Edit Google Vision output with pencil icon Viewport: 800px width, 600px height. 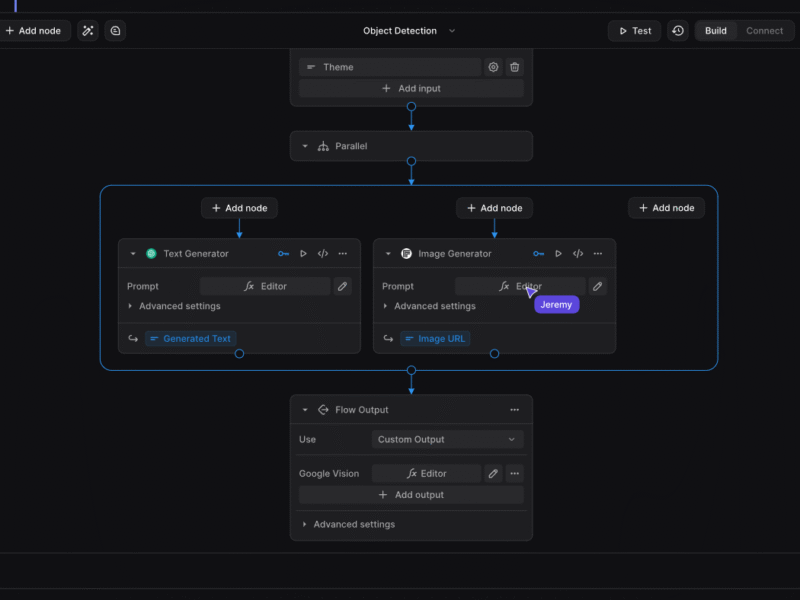(x=493, y=474)
